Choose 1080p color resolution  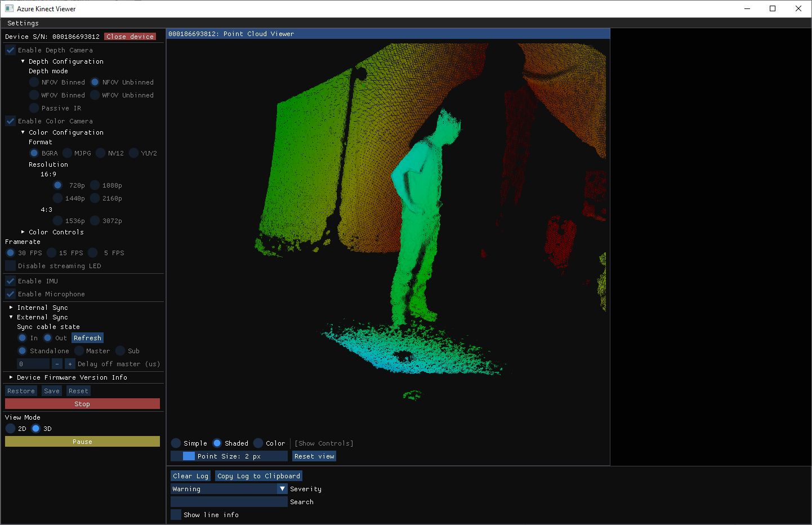click(x=95, y=185)
